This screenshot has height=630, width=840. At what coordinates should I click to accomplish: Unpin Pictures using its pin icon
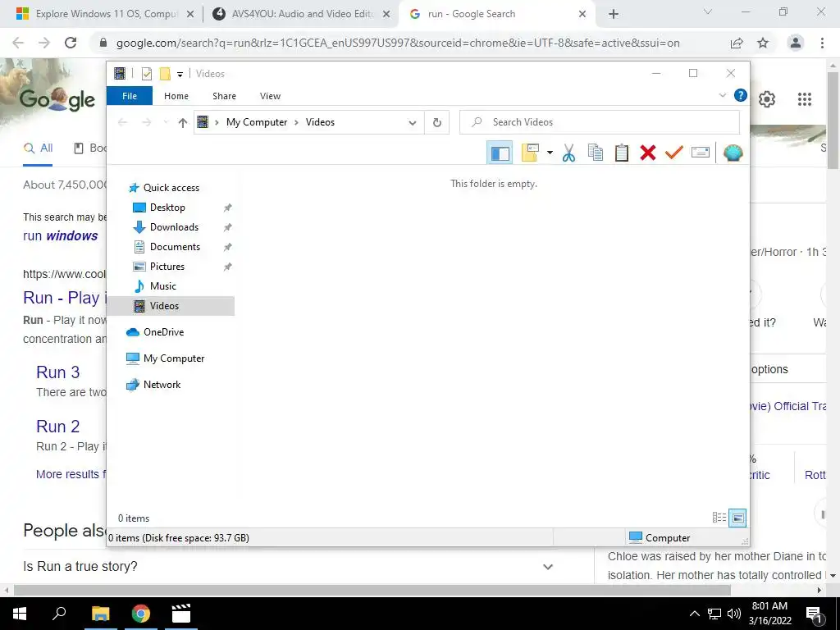(x=228, y=267)
